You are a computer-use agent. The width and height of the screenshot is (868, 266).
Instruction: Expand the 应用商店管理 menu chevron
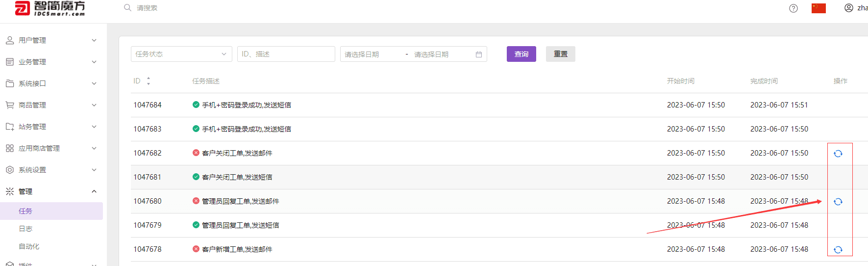pyautogui.click(x=94, y=148)
